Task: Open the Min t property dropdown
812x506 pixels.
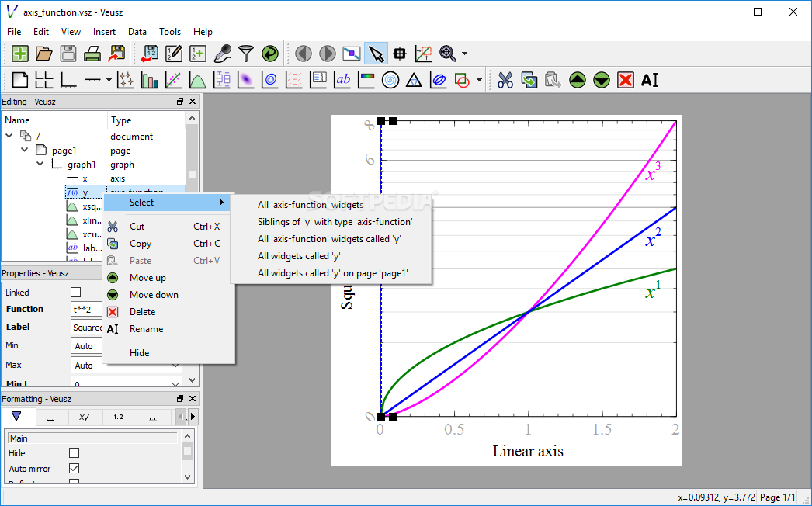Action: point(176,384)
